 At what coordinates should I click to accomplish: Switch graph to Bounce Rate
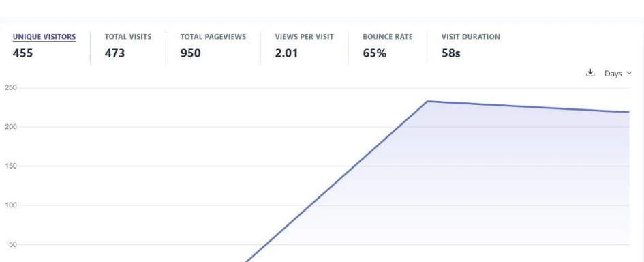pyautogui.click(x=388, y=37)
